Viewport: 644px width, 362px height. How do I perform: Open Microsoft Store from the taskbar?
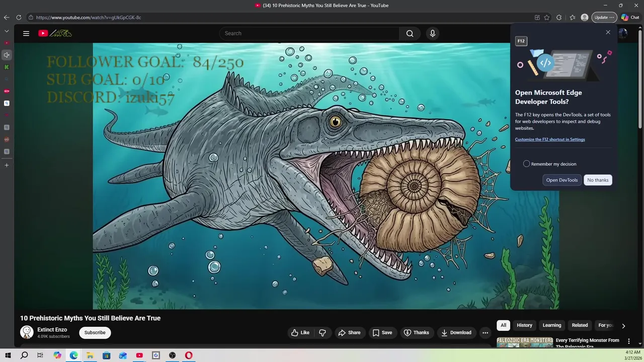[107, 355]
